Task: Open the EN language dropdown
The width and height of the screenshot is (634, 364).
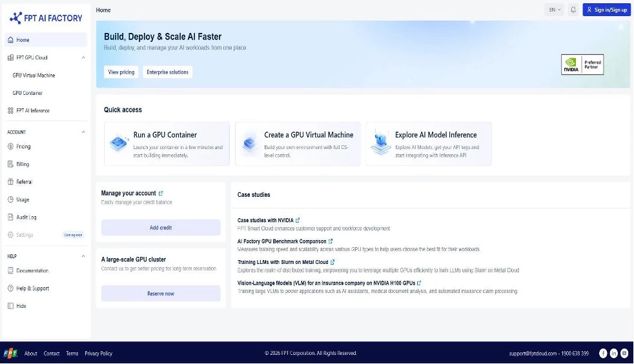Action: 555,10
